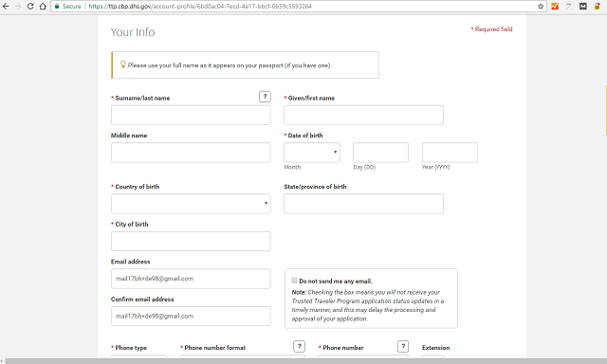607x364 pixels.
Task: Focus the Given/first name field
Action: (363, 115)
